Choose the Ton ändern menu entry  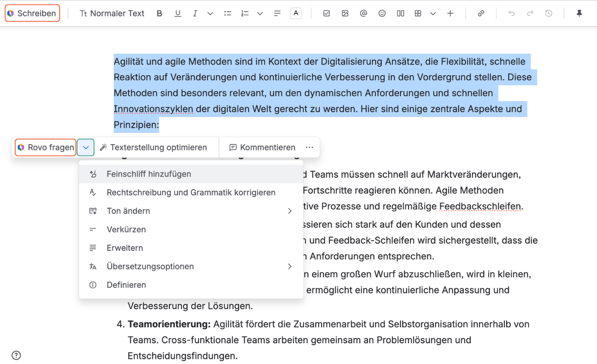pyautogui.click(x=191, y=211)
